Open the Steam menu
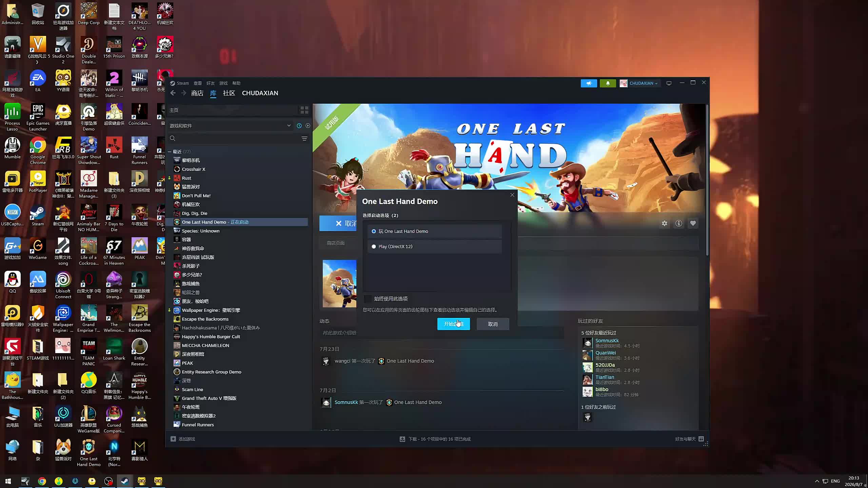The height and width of the screenshot is (488, 868). [179, 83]
